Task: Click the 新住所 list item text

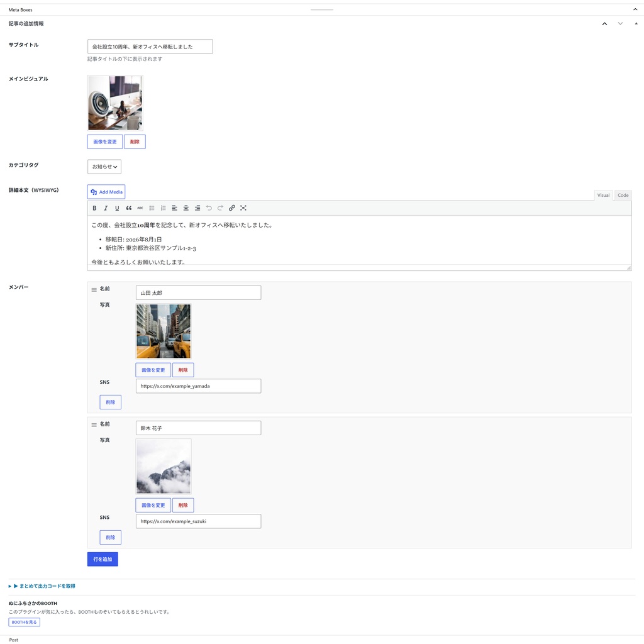Action: point(151,248)
